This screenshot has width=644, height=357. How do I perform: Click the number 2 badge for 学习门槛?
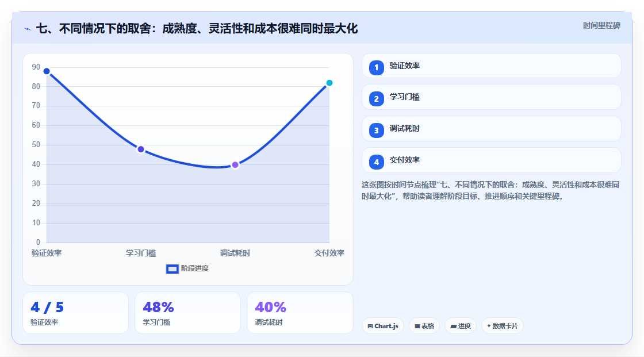[376, 99]
